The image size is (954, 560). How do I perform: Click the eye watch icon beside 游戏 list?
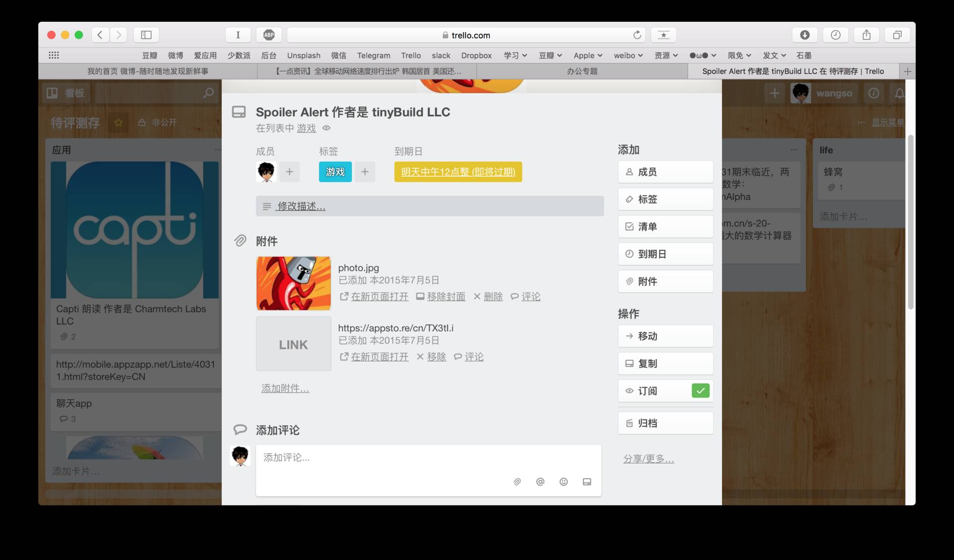coord(326,128)
